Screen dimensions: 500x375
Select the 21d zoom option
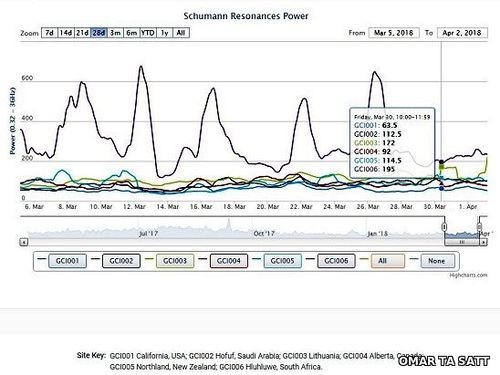(x=82, y=33)
